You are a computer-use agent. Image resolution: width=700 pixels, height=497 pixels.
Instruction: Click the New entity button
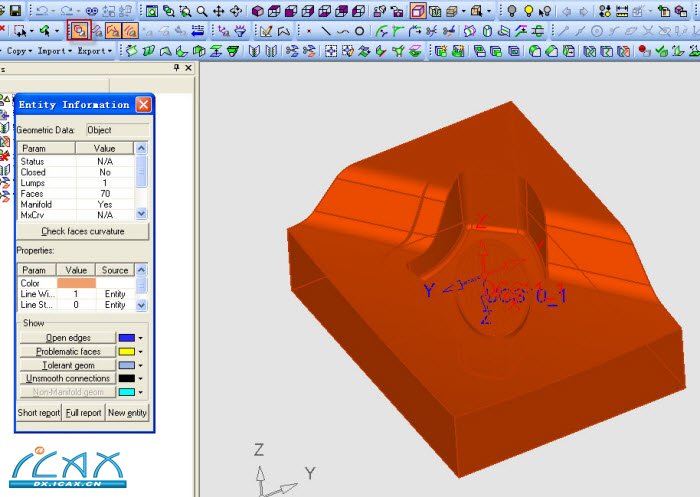coord(127,413)
